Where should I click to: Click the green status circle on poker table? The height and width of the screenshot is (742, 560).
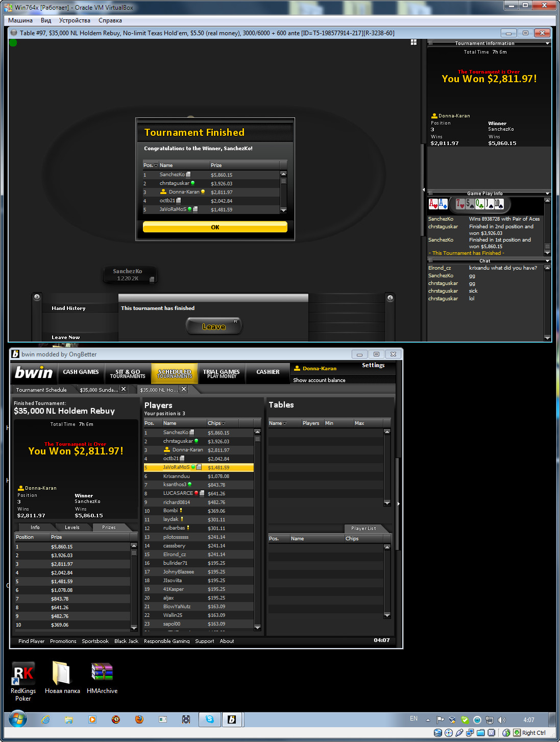point(13,43)
